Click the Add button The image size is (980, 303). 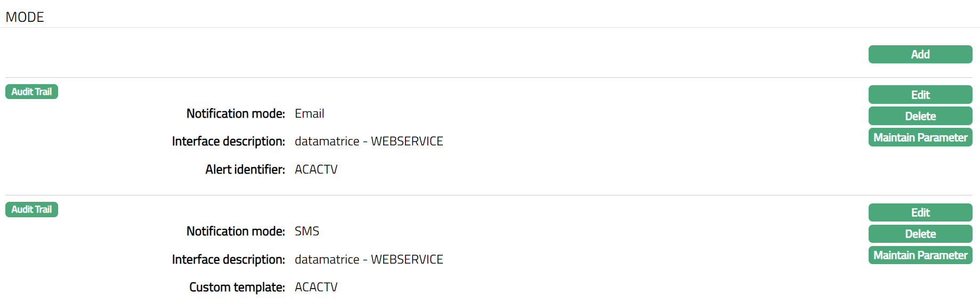920,54
